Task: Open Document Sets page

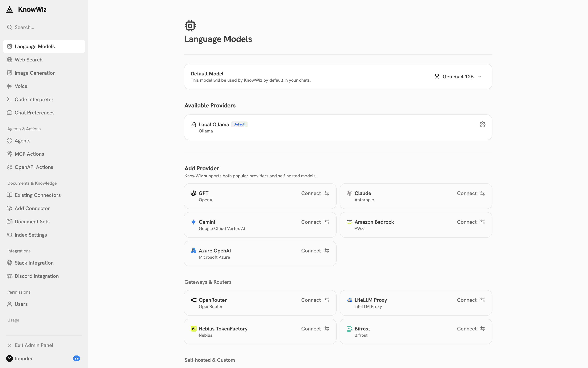Action: pos(44,222)
